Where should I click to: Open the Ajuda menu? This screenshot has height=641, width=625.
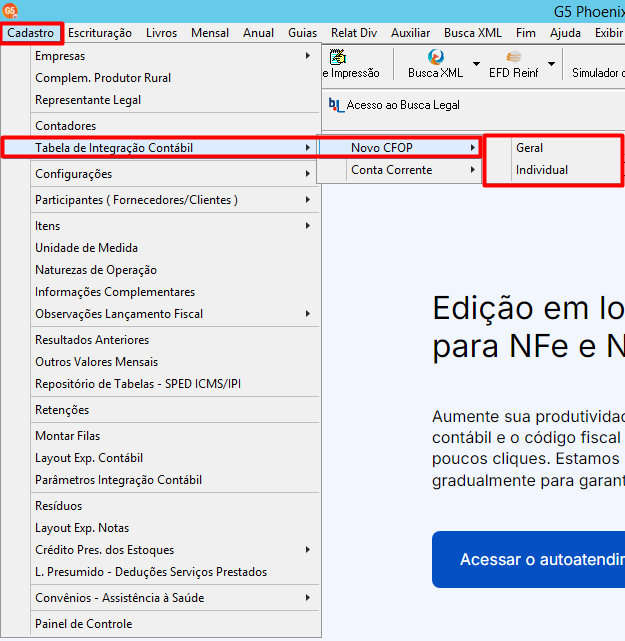tap(565, 33)
